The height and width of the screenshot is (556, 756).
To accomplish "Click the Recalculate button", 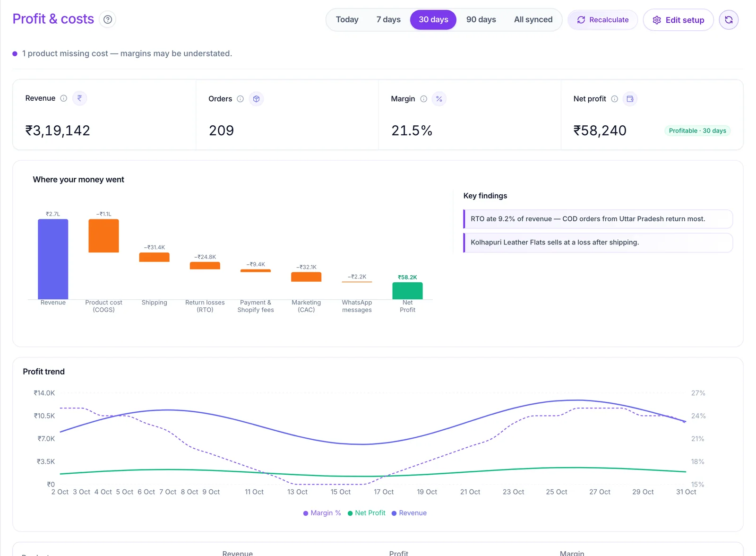I will [602, 20].
